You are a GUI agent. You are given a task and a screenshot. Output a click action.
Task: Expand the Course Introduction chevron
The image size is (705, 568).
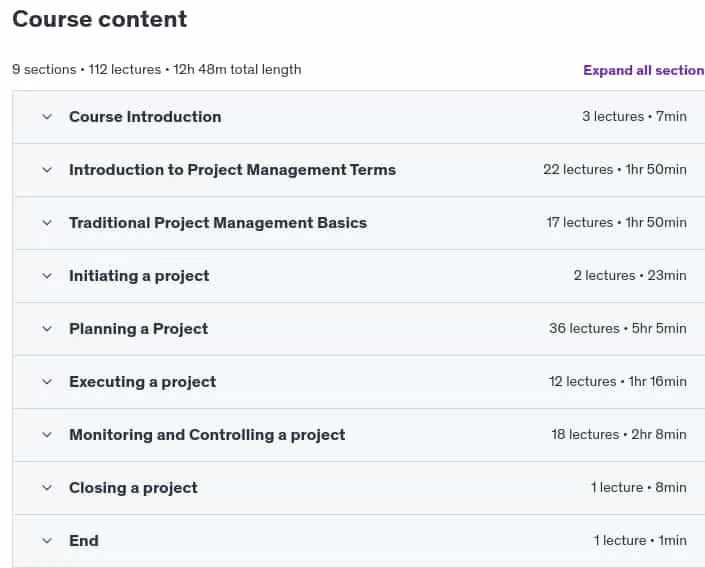point(47,117)
